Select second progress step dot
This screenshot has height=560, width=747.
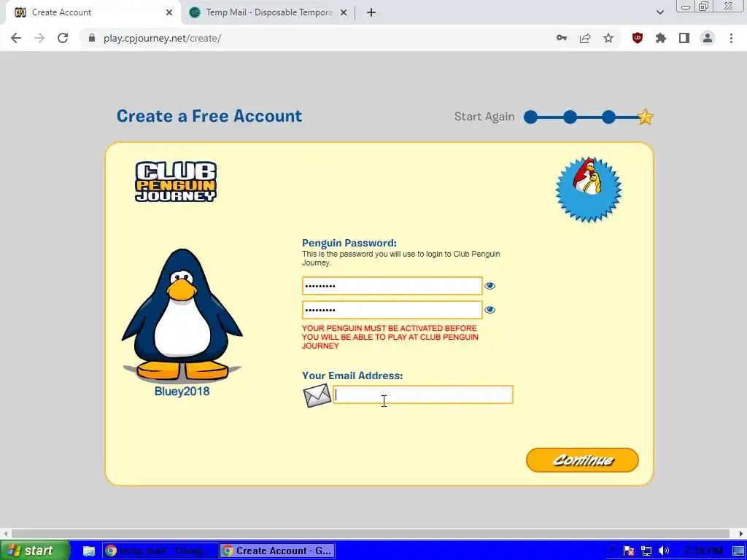coord(570,117)
